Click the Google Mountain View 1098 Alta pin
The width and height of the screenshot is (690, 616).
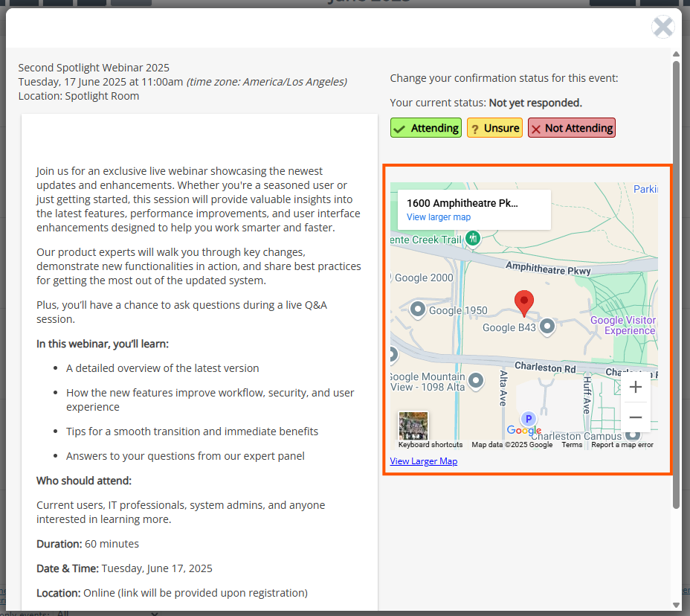point(477,381)
